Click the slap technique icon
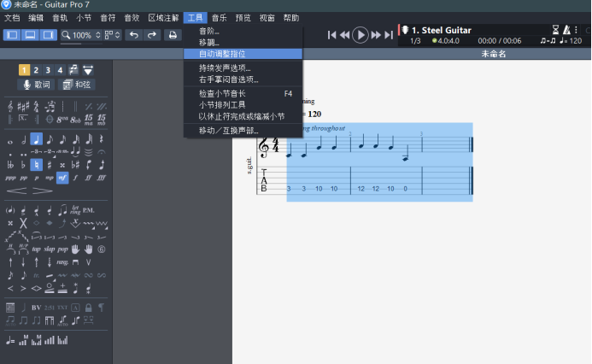This screenshot has width=592, height=364. pos(50,249)
